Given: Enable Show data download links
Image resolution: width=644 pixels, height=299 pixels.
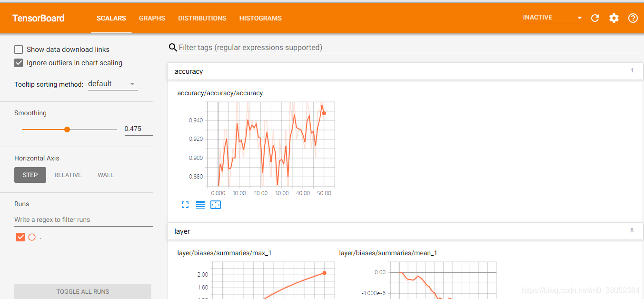Looking at the screenshot, I should pos(18,49).
